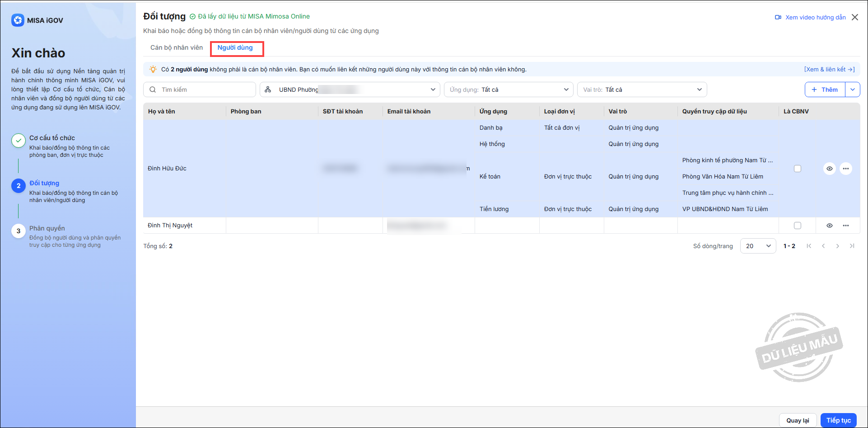Open the Ứng dụng filter dropdown
This screenshot has width=868, height=428.
pyautogui.click(x=509, y=89)
